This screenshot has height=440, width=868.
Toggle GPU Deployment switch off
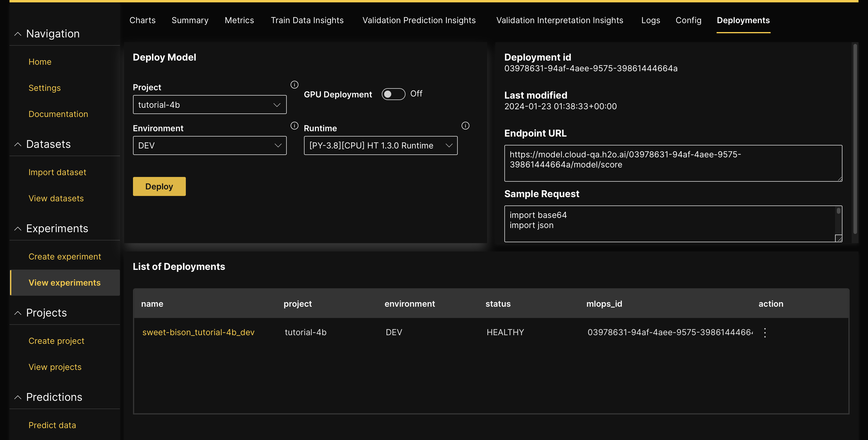pyautogui.click(x=393, y=94)
